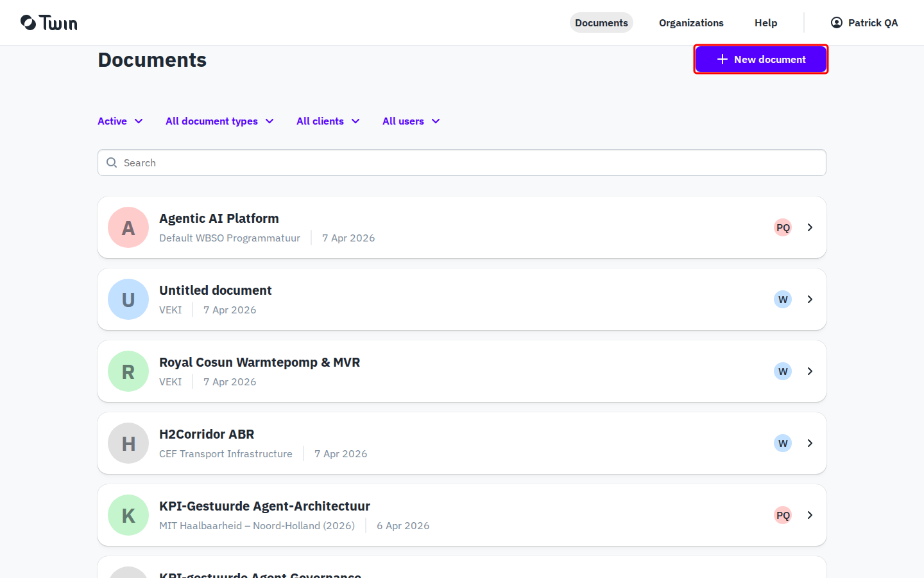Focus the Search input field

462,162
